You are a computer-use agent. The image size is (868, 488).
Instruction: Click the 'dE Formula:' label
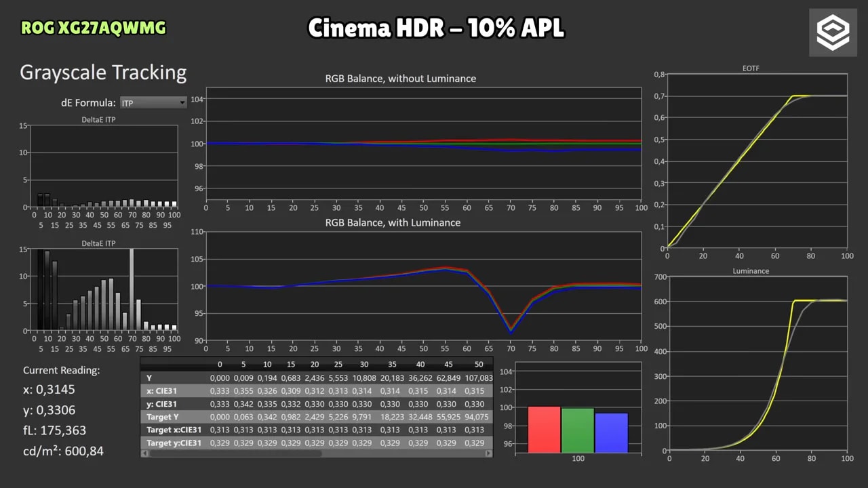[x=88, y=103]
